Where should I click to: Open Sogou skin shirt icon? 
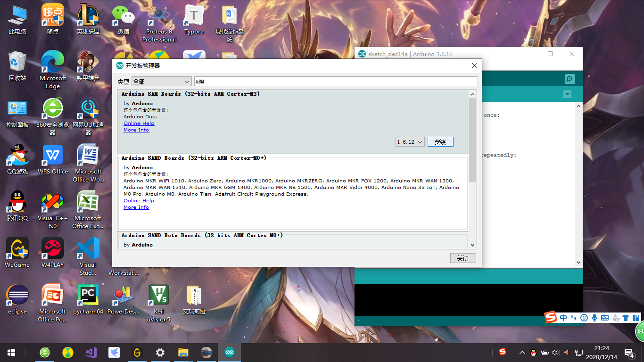click(x=626, y=318)
